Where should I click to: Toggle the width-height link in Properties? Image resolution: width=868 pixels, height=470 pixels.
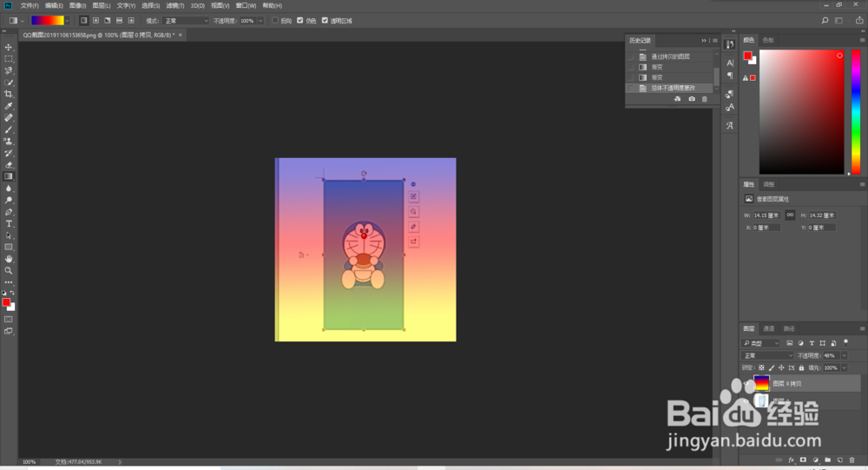coord(790,215)
